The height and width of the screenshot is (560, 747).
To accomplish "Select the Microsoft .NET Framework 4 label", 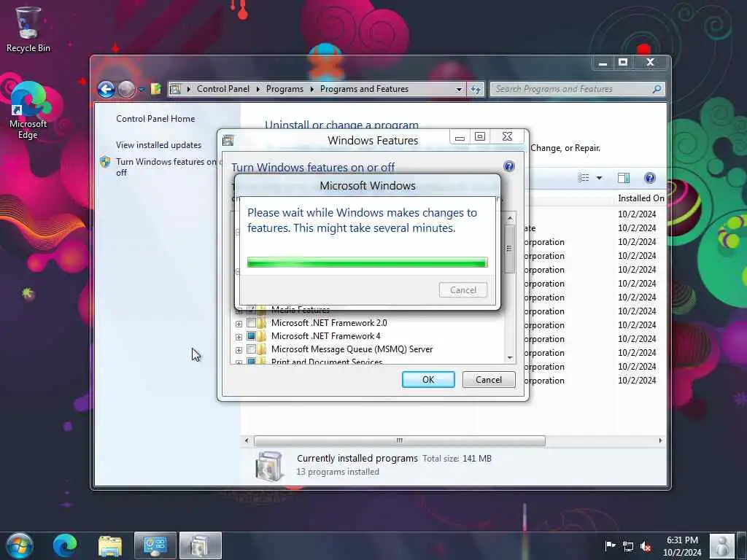I will [326, 336].
